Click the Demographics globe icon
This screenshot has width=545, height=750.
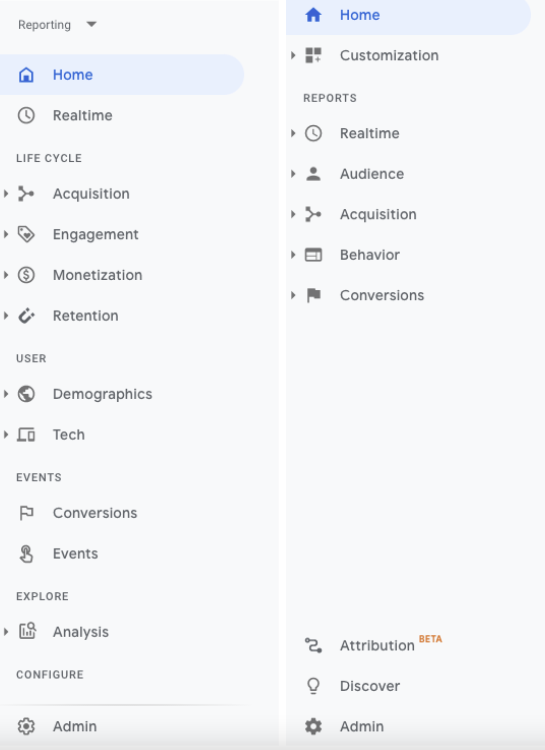[26, 394]
